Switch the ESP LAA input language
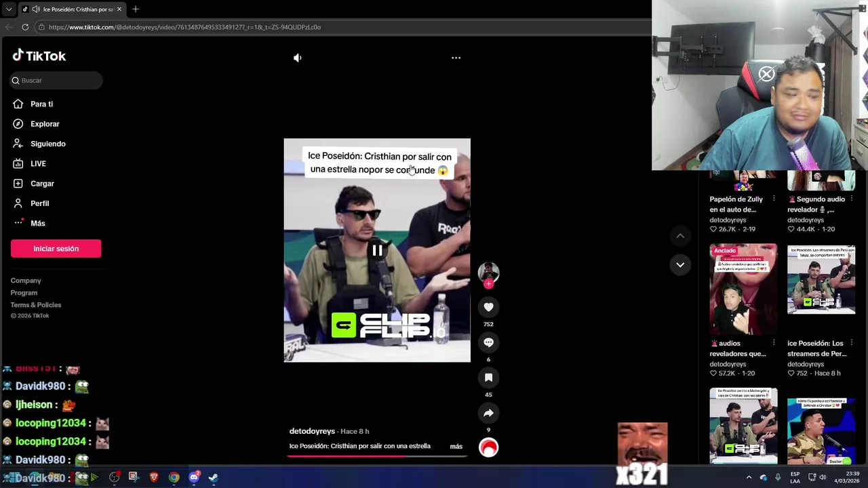Image resolution: width=868 pixels, height=488 pixels. (x=795, y=477)
